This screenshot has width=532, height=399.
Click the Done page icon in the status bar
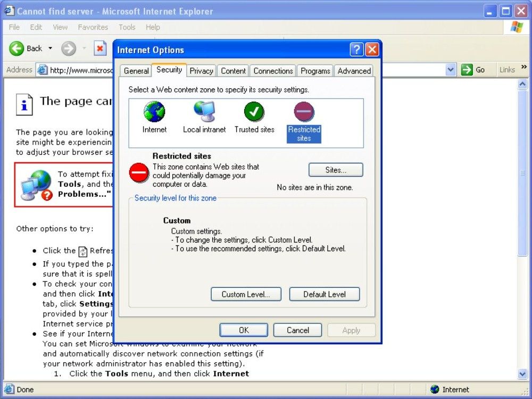click(10, 389)
